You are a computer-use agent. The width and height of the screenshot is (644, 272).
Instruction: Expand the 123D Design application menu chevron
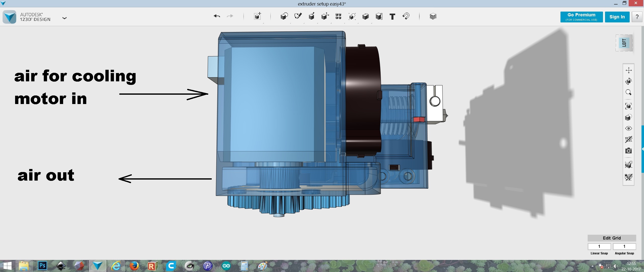point(64,18)
